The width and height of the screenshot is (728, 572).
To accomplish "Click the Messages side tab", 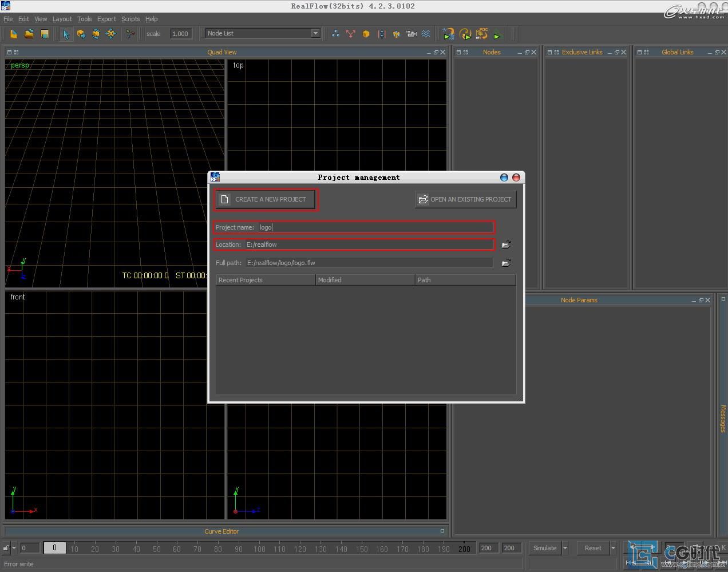I will click(x=723, y=419).
